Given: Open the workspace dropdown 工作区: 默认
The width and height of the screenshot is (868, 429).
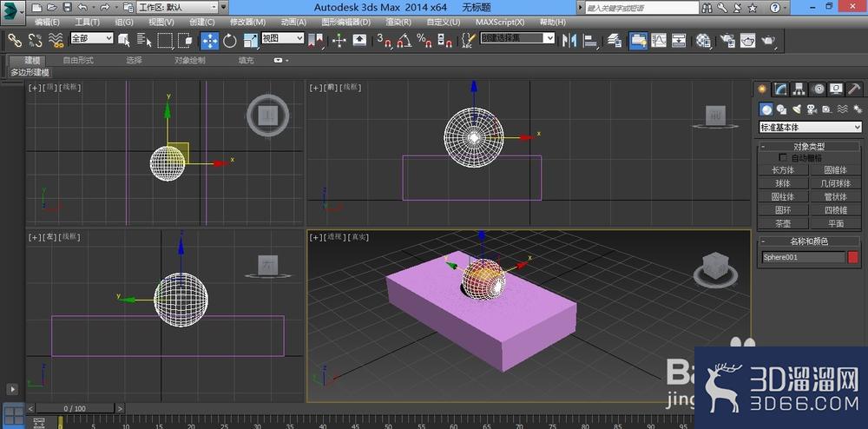Looking at the screenshot, I should click(177, 8).
